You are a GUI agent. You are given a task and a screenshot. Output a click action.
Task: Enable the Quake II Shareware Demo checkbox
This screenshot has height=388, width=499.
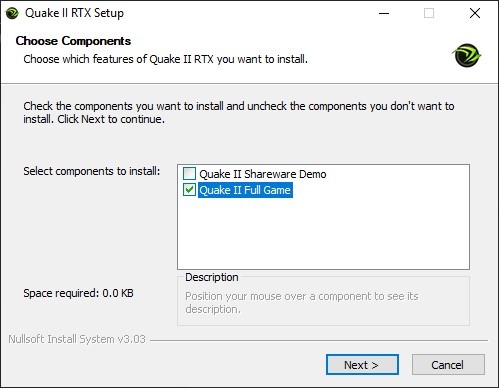coord(189,174)
